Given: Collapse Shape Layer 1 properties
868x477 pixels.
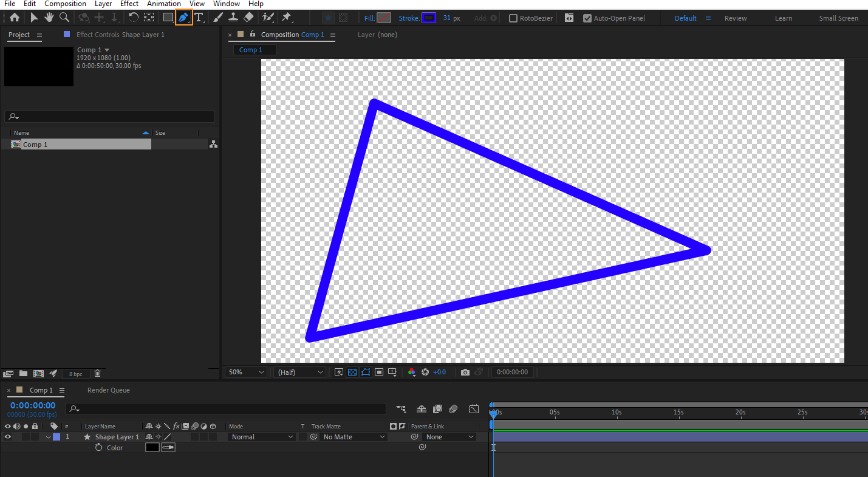Looking at the screenshot, I should [48, 437].
